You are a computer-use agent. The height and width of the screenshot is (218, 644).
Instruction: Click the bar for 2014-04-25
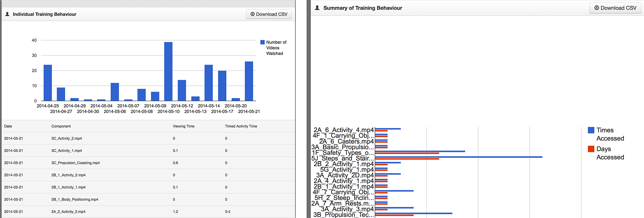pyautogui.click(x=48, y=83)
